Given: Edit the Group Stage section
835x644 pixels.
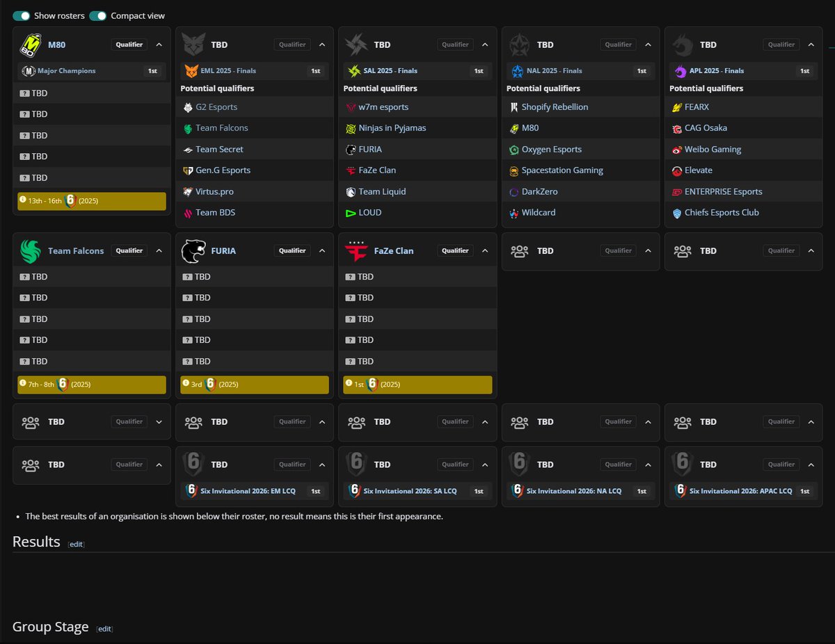Looking at the screenshot, I should (x=104, y=629).
